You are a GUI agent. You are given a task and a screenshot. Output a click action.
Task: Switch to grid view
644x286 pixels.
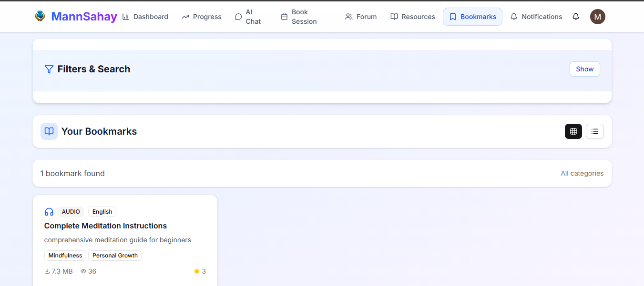click(573, 131)
